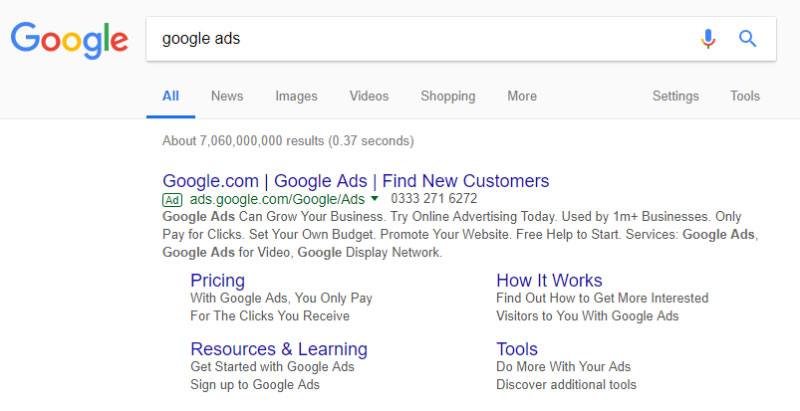Image resolution: width=800 pixels, height=411 pixels.
Task: Click the green Ad badge
Action: click(174, 200)
